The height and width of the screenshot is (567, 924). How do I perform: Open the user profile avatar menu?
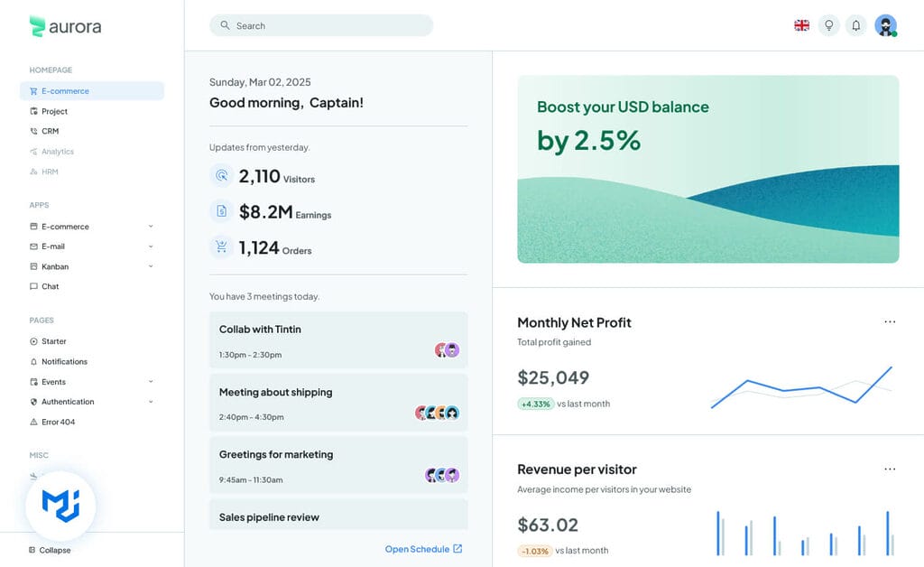(885, 25)
